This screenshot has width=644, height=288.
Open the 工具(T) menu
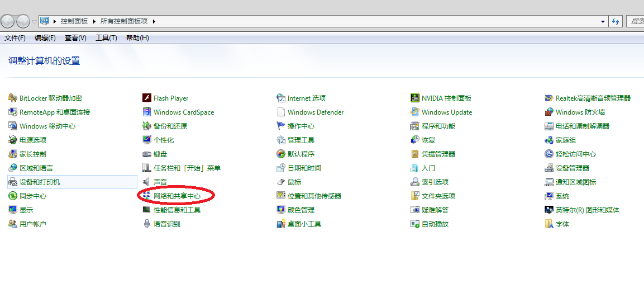pos(106,38)
